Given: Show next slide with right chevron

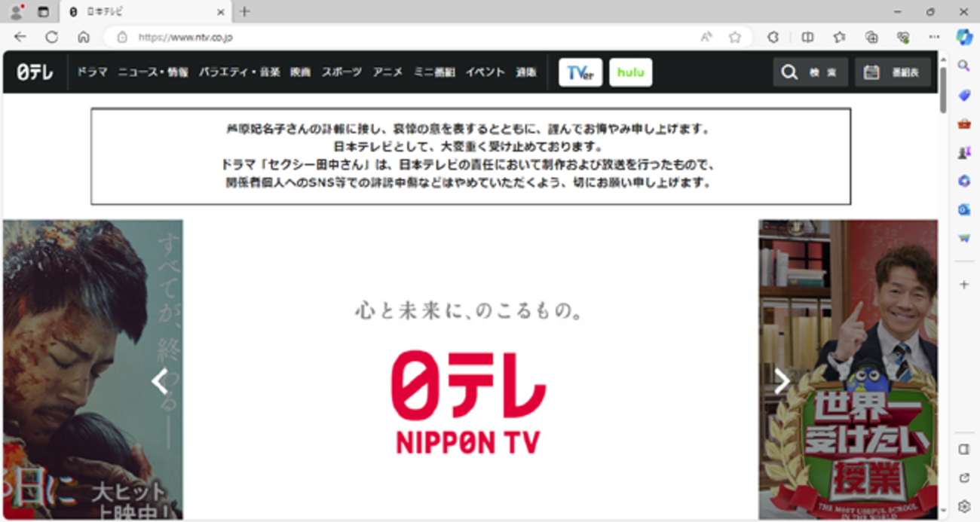Looking at the screenshot, I should tap(782, 382).
